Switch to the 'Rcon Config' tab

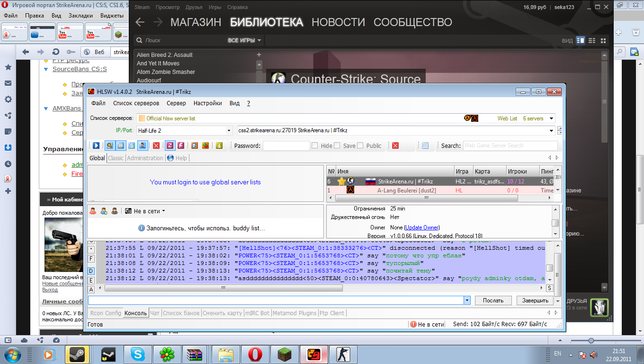(x=106, y=313)
